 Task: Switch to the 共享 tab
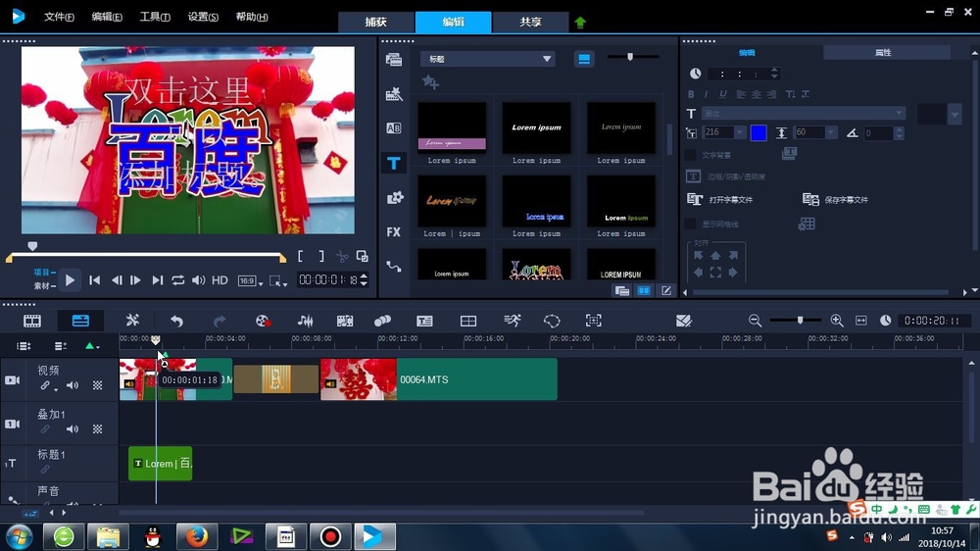(530, 22)
